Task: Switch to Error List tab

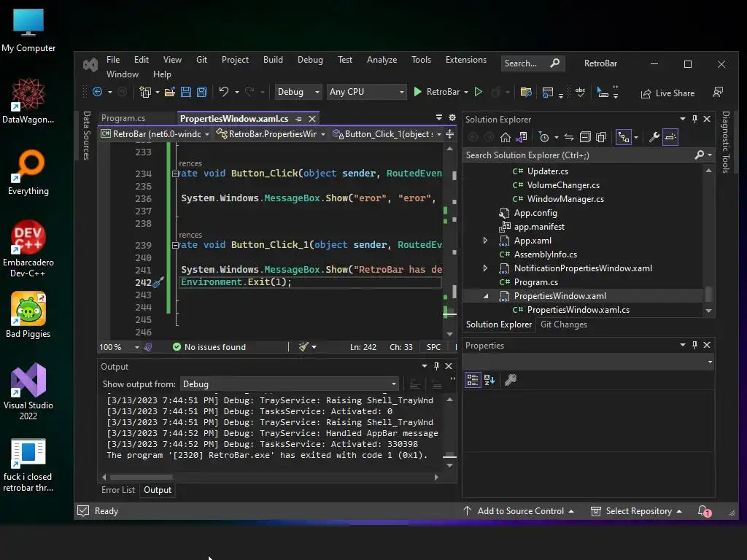Action: point(118,490)
